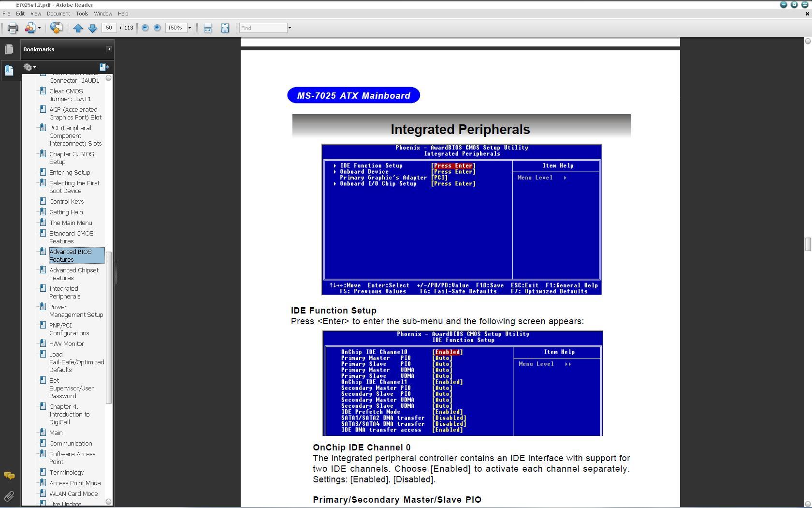Toggle the Bookmarks panel sidebar icon
Image resolution: width=812 pixels, height=508 pixels.
point(9,70)
